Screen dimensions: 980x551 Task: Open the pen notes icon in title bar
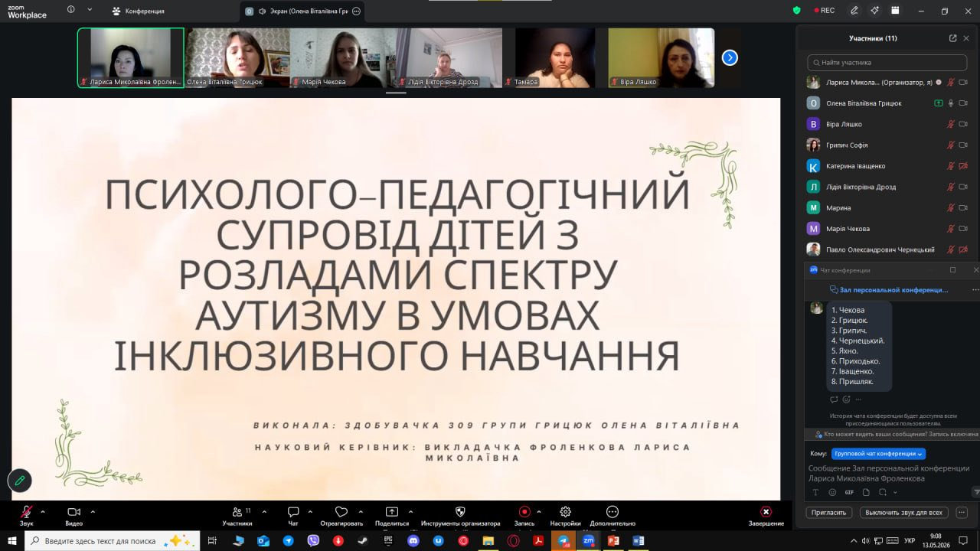[854, 11]
